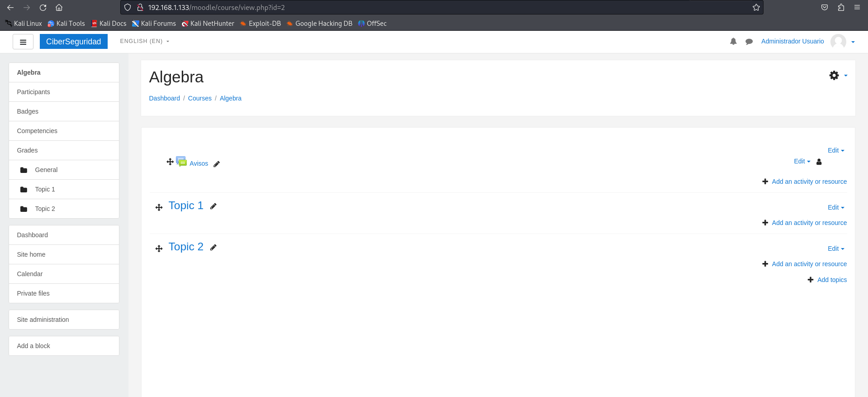This screenshot has width=868, height=397.
Task: Open the Avisos forum link
Action: pyautogui.click(x=199, y=163)
